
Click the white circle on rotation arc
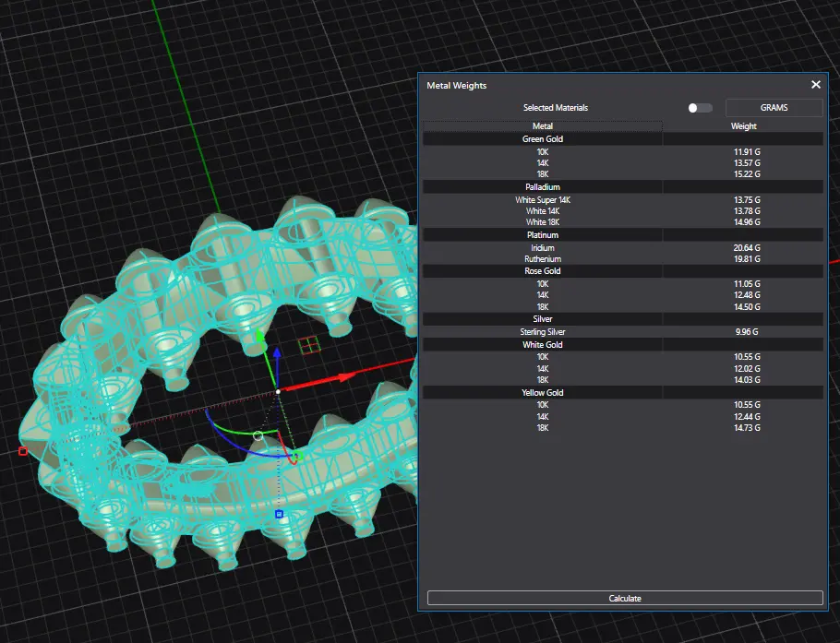click(258, 435)
